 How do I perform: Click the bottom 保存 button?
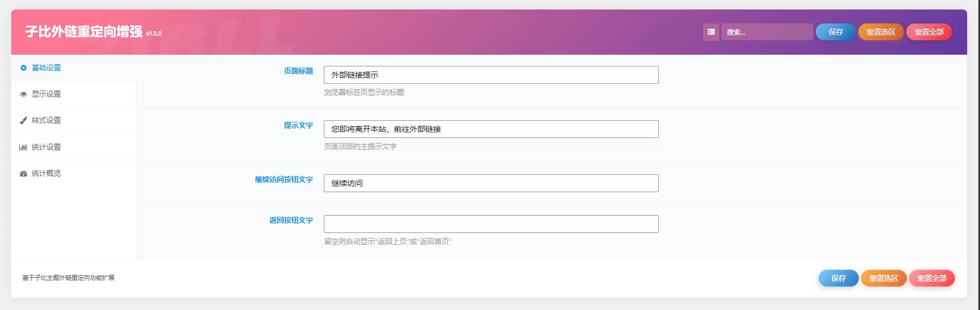838,278
